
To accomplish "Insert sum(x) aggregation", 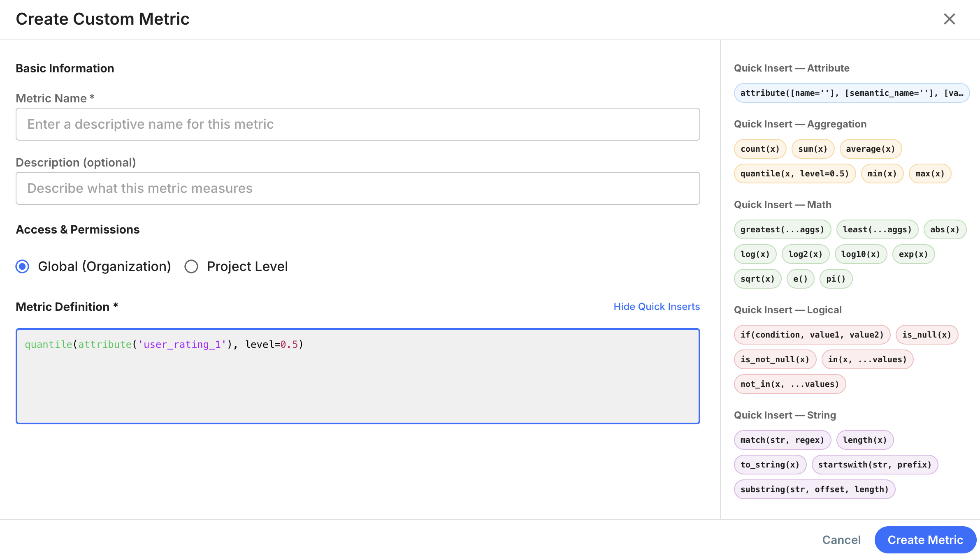I will (x=813, y=149).
